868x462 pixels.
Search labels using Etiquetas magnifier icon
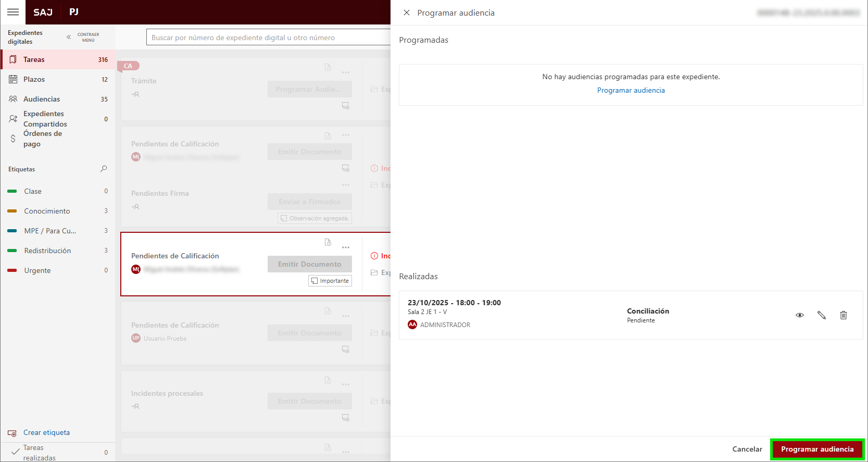pos(104,169)
